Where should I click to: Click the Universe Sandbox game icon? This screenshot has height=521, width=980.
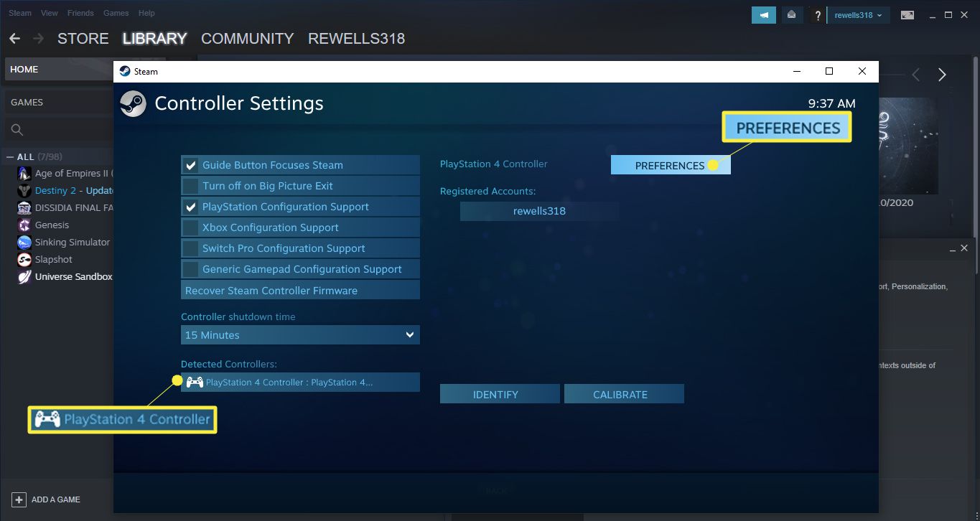(24, 277)
